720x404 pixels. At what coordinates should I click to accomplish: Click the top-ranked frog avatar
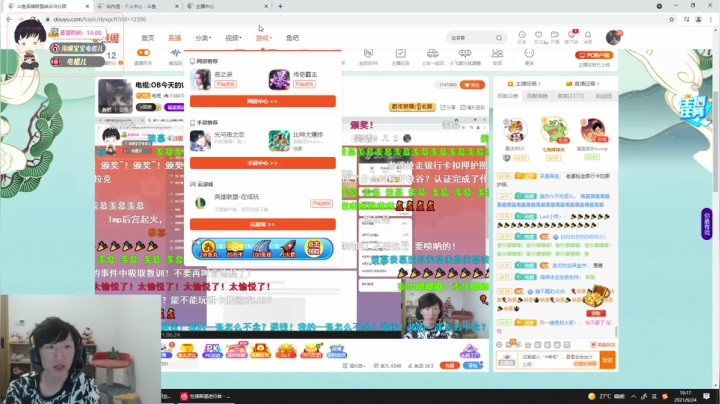click(x=554, y=130)
